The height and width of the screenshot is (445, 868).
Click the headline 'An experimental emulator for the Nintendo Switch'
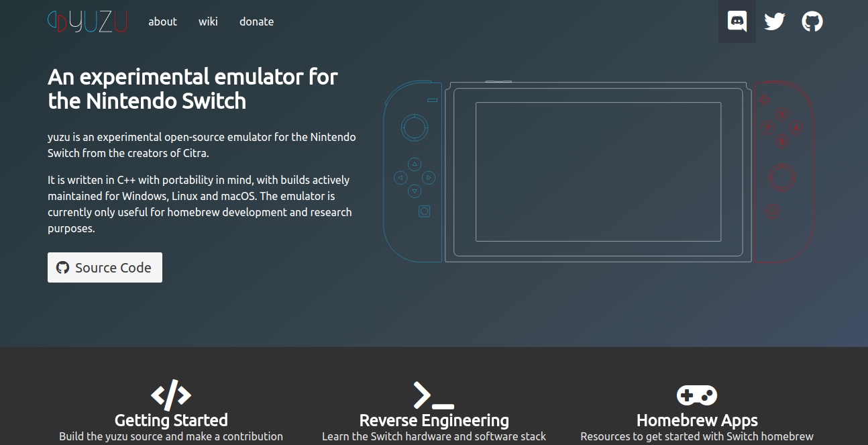click(x=193, y=89)
